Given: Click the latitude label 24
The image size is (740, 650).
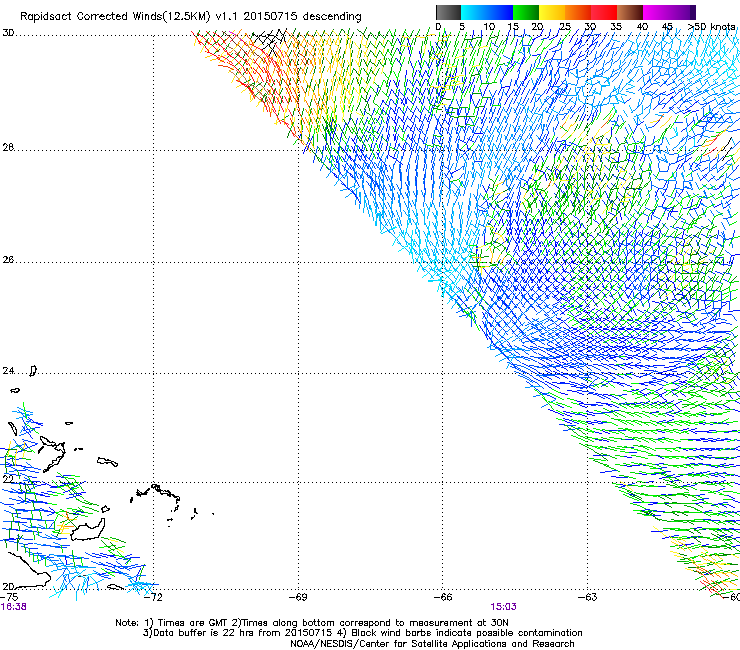Looking at the screenshot, I should [x=8, y=371].
